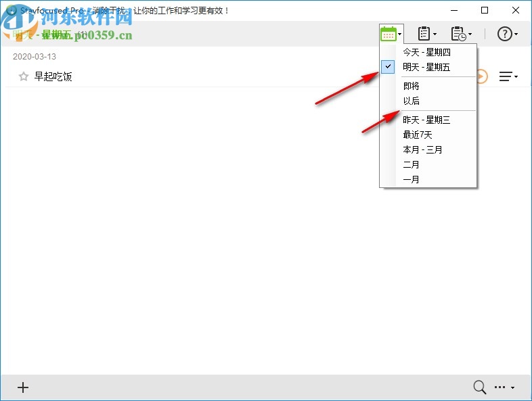The image size is (532, 401).
Task: Choose 二月 from the date menu
Action: click(x=428, y=165)
